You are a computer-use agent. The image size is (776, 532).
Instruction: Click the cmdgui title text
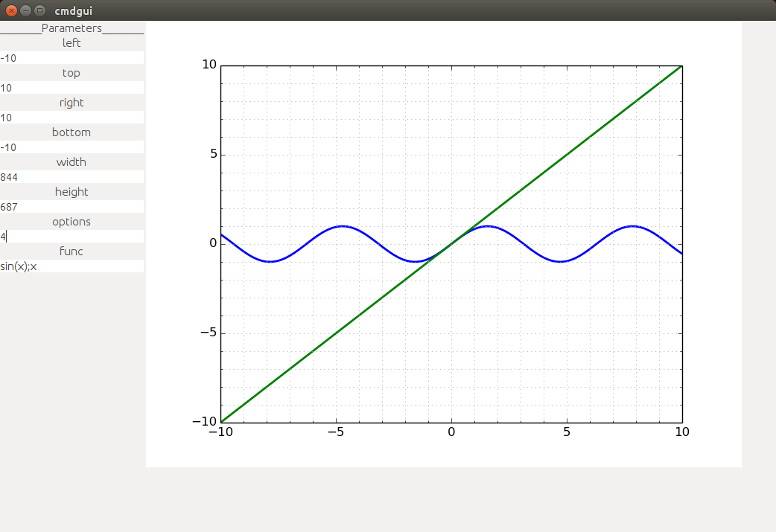[73, 11]
